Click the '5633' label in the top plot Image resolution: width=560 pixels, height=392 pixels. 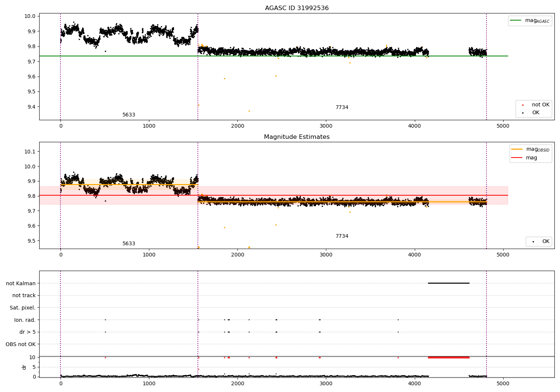(x=129, y=115)
